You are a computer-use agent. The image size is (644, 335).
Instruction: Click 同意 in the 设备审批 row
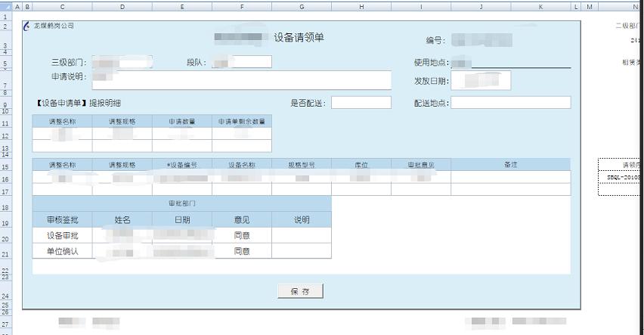[x=242, y=235]
